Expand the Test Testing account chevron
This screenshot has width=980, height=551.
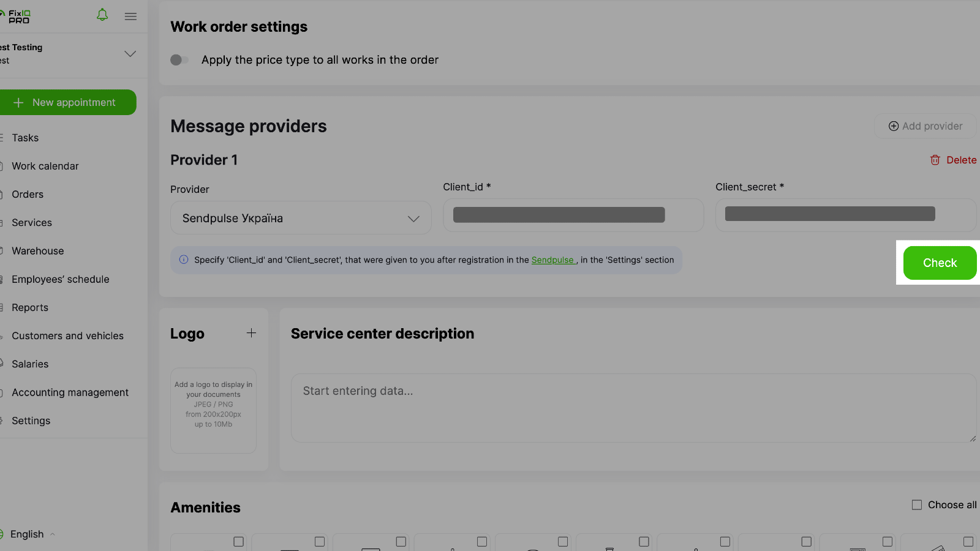click(x=130, y=54)
